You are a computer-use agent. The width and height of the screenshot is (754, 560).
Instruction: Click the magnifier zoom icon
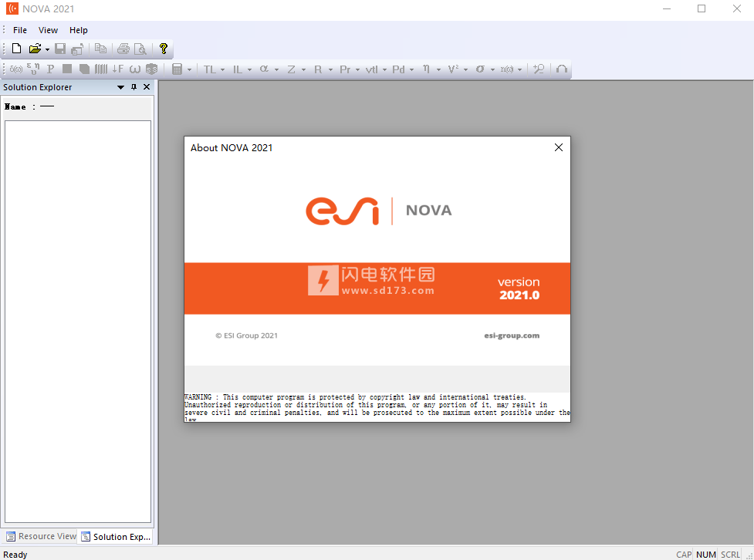(x=539, y=69)
